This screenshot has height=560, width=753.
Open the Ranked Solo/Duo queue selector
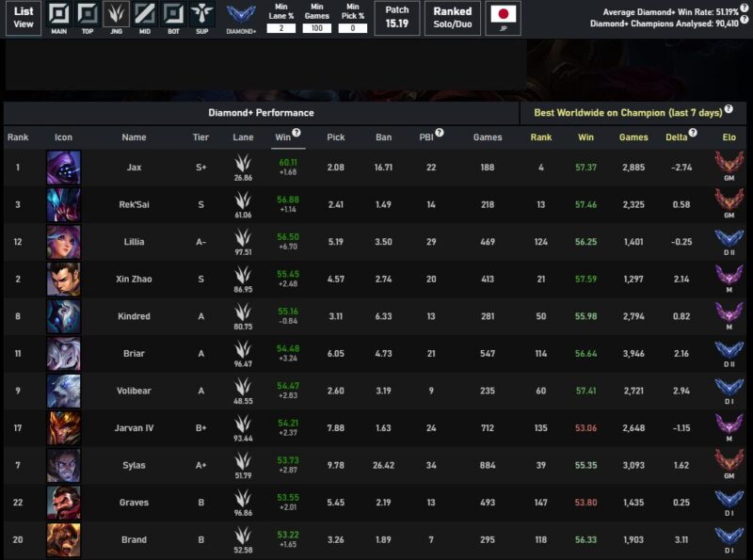(452, 17)
